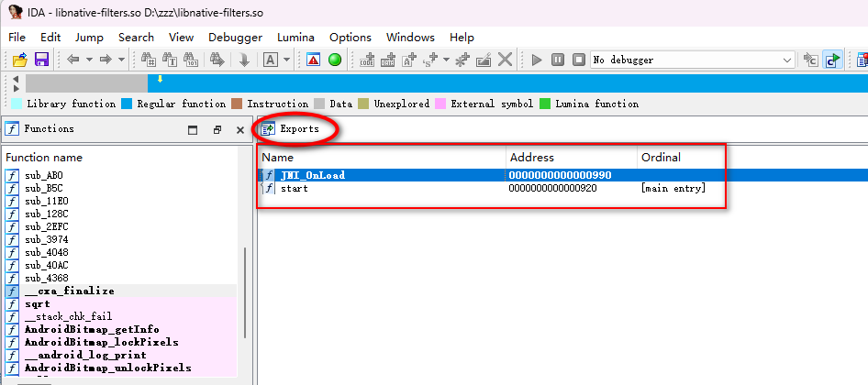Close the Functions panel

click(240, 130)
